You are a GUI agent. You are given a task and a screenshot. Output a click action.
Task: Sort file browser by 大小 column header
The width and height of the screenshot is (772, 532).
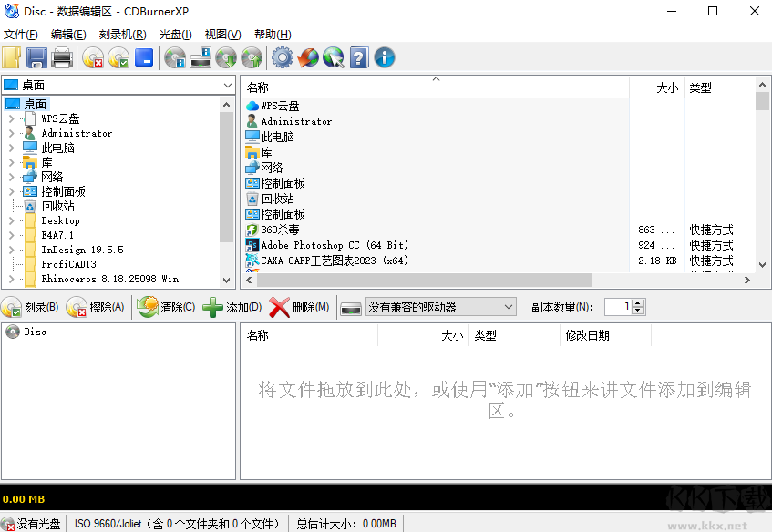657,87
